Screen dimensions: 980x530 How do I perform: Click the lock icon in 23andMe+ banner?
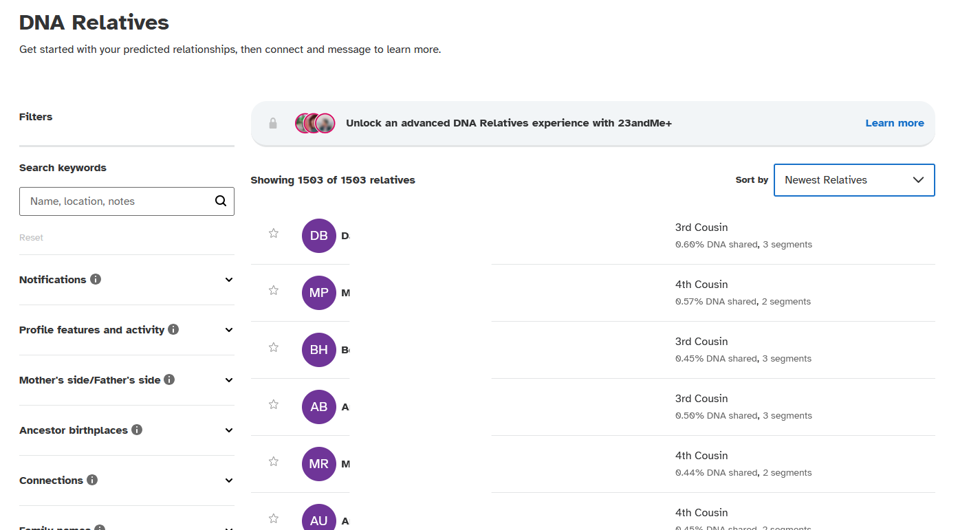pyautogui.click(x=273, y=123)
